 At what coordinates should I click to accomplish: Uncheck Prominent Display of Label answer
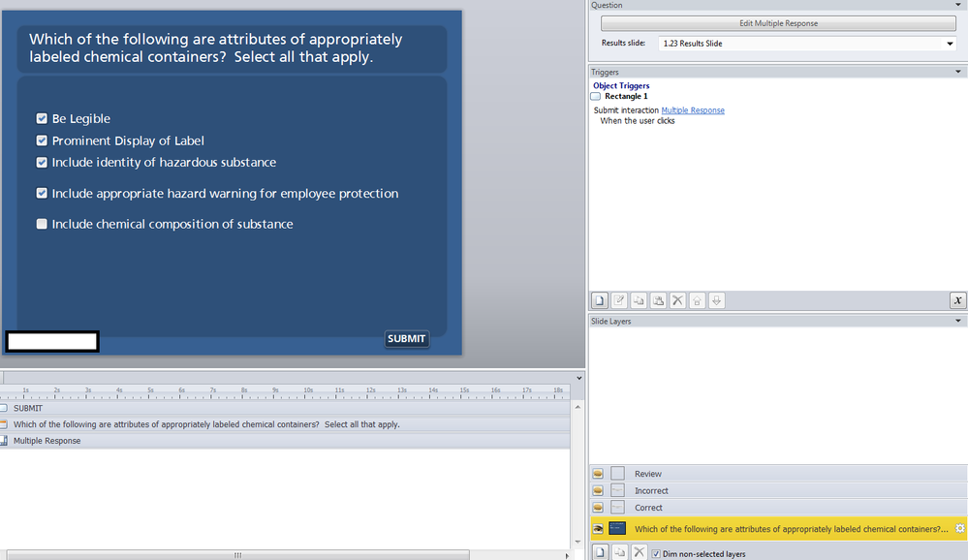tap(42, 140)
